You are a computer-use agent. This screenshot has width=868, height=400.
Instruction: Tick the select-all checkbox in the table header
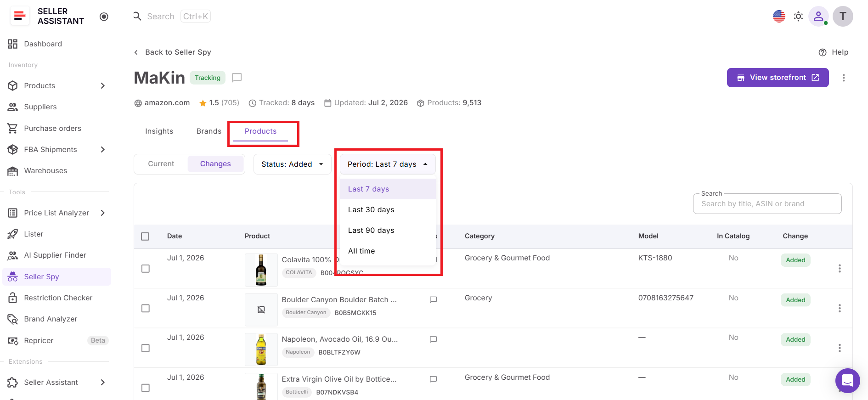145,237
